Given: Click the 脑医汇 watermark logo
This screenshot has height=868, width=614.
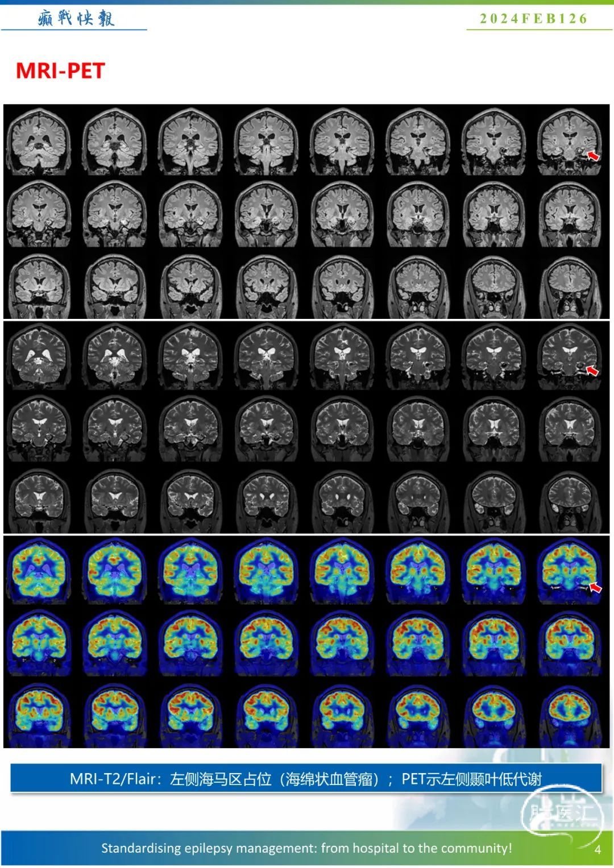Looking at the screenshot, I should [x=561, y=813].
